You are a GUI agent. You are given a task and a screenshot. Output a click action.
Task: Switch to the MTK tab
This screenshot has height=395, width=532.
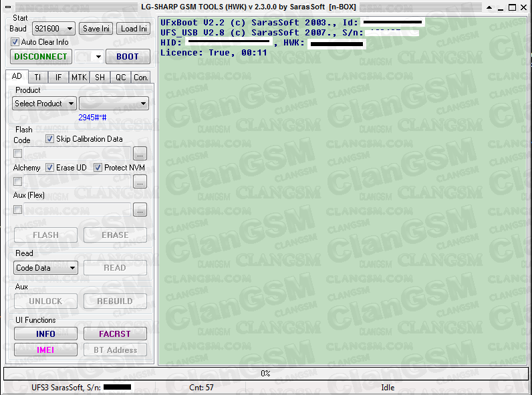coord(79,78)
